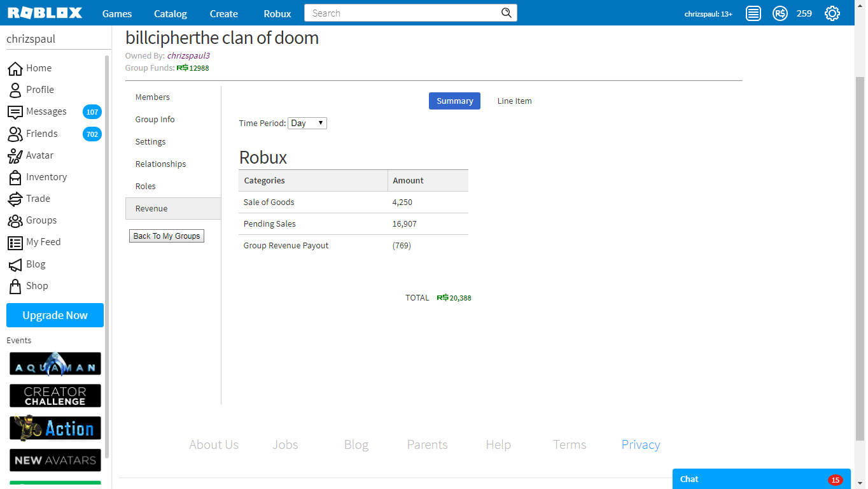Open the Jobs footer link

click(x=285, y=445)
